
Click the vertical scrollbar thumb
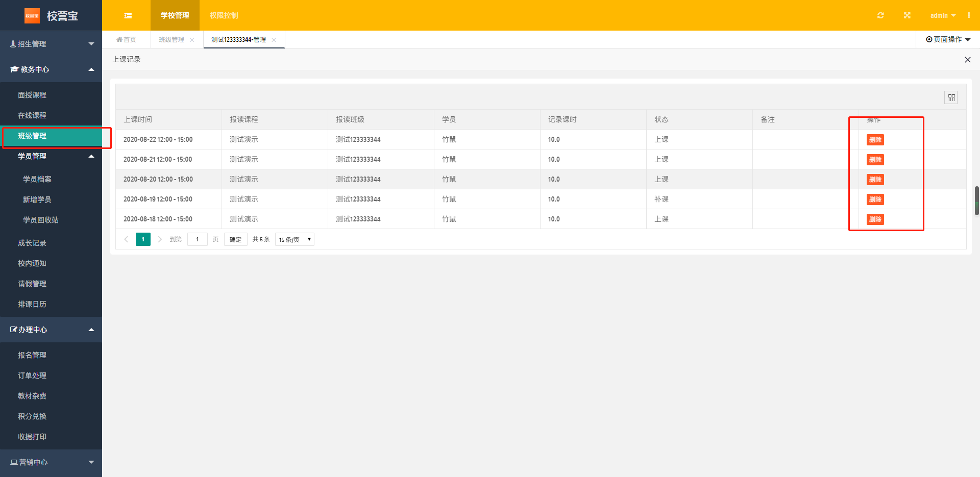tap(977, 200)
